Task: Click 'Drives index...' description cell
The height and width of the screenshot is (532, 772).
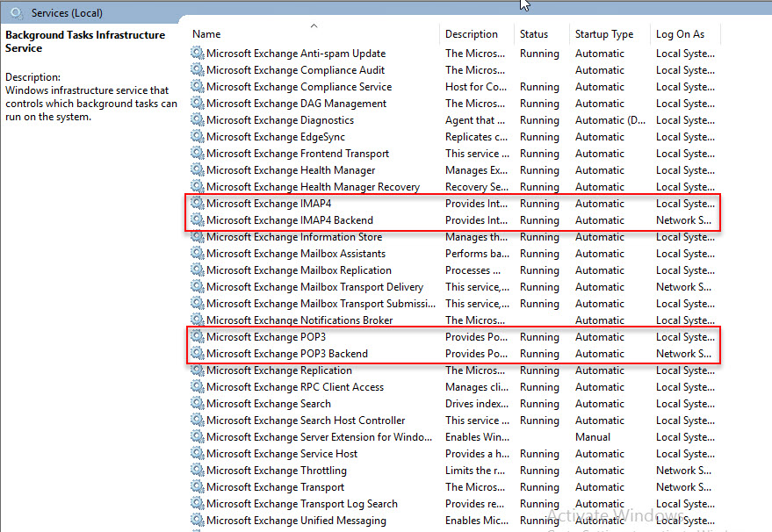Action: pos(477,404)
